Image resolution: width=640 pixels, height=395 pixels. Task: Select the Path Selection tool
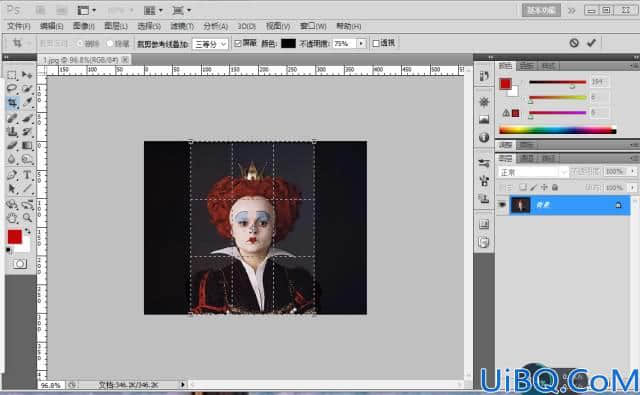(12, 189)
